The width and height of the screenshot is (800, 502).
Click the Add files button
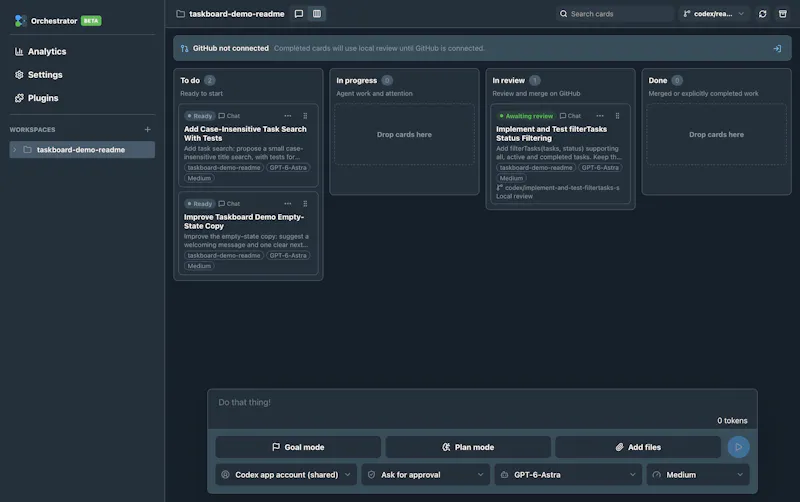click(x=638, y=447)
